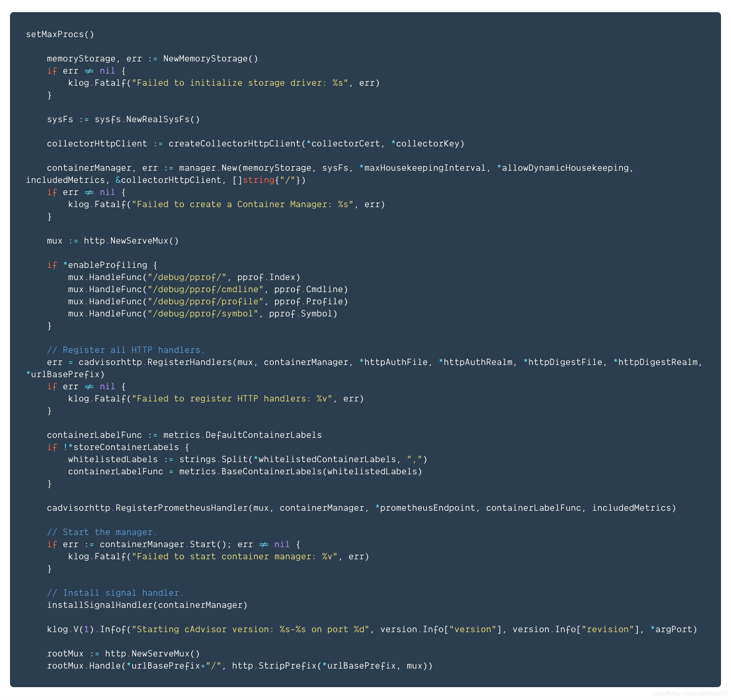This screenshot has height=700, width=731.
Task: Click on createCollectorHttpClient function name
Action: pyautogui.click(x=234, y=144)
